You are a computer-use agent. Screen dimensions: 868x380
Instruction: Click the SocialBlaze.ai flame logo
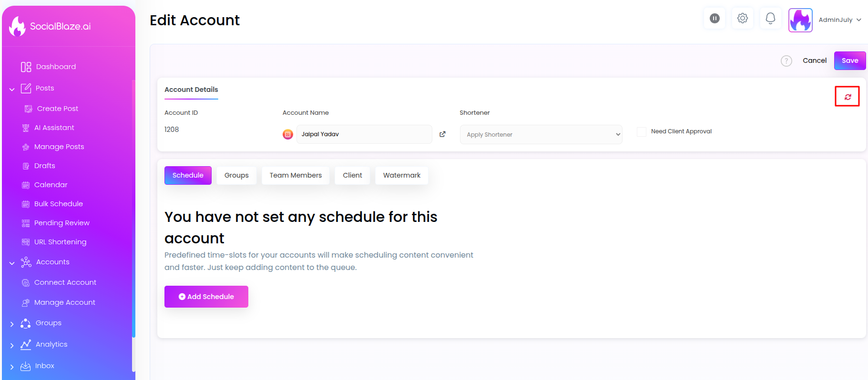click(x=17, y=26)
